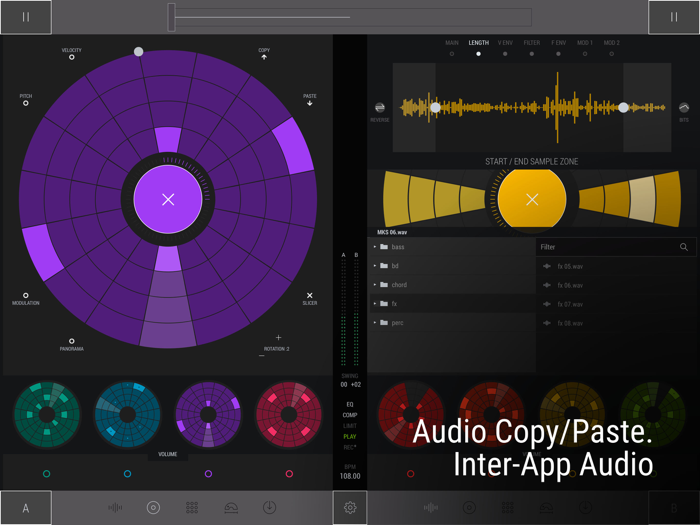Viewport: 700px width, 525px height.
Task: Click the yellow center X button
Action: pos(532,200)
